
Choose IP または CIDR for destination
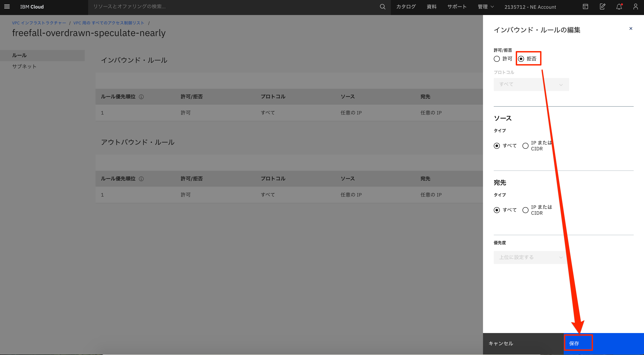coord(525,210)
